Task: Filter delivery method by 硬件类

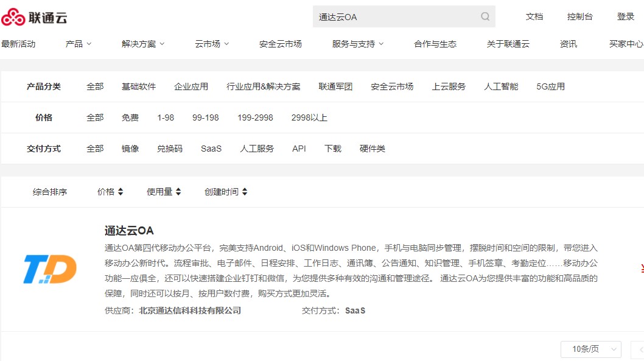Action: point(373,149)
